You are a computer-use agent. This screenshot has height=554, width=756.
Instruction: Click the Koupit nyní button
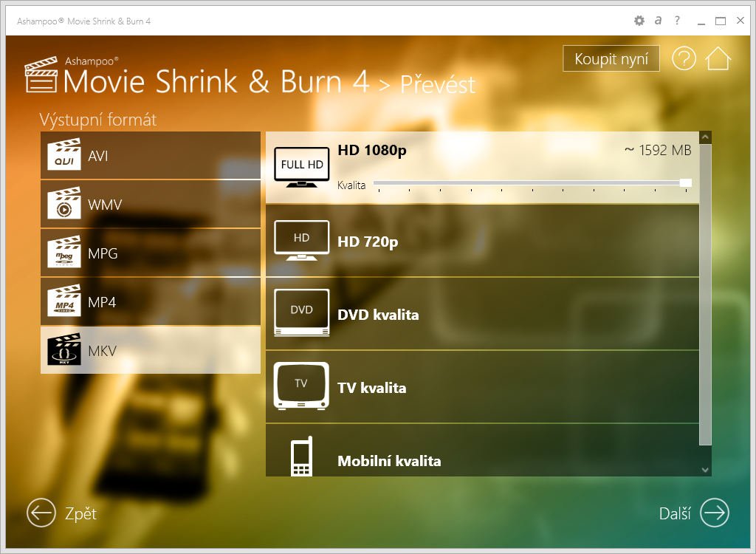(x=611, y=59)
